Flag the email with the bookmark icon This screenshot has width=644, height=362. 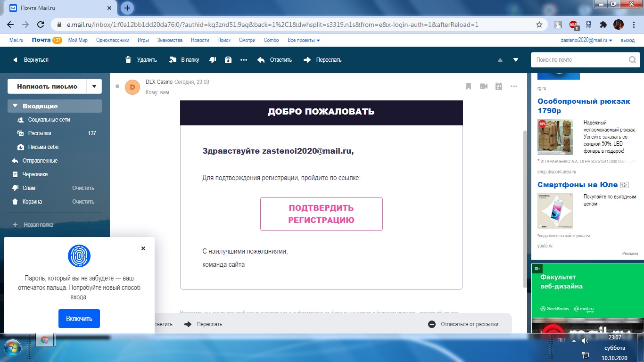469,86
